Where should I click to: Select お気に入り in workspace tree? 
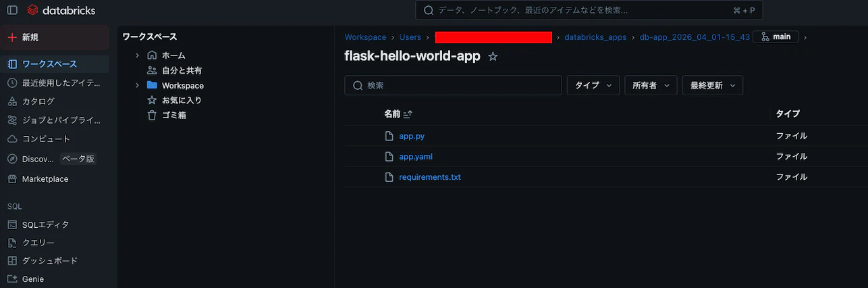pyautogui.click(x=182, y=100)
